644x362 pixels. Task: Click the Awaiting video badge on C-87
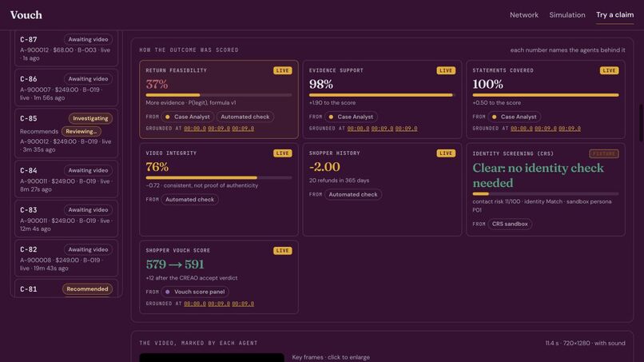click(x=88, y=39)
